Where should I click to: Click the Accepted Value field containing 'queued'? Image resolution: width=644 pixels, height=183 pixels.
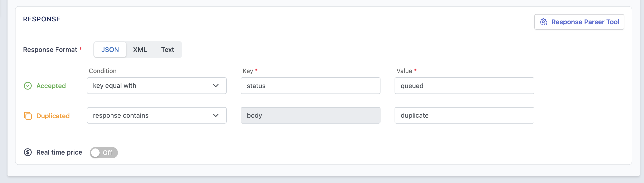(x=464, y=86)
